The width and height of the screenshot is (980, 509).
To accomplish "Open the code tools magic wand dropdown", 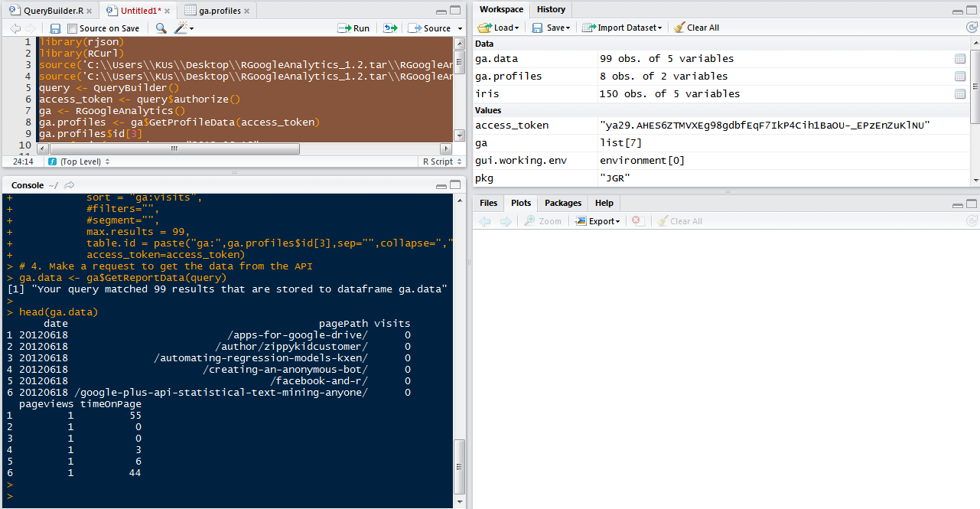I will click(184, 28).
